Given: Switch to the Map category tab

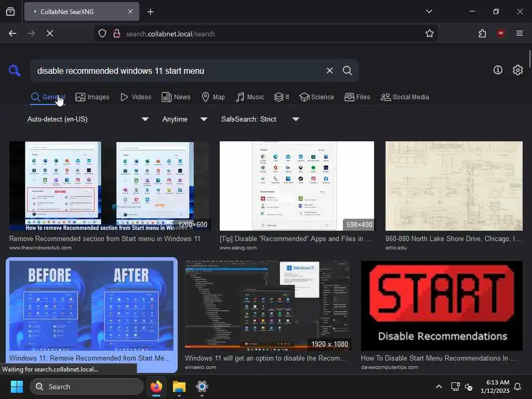Looking at the screenshot, I should [213, 97].
